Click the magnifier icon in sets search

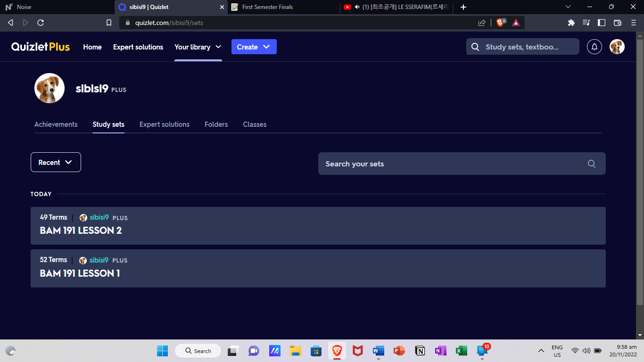(592, 164)
